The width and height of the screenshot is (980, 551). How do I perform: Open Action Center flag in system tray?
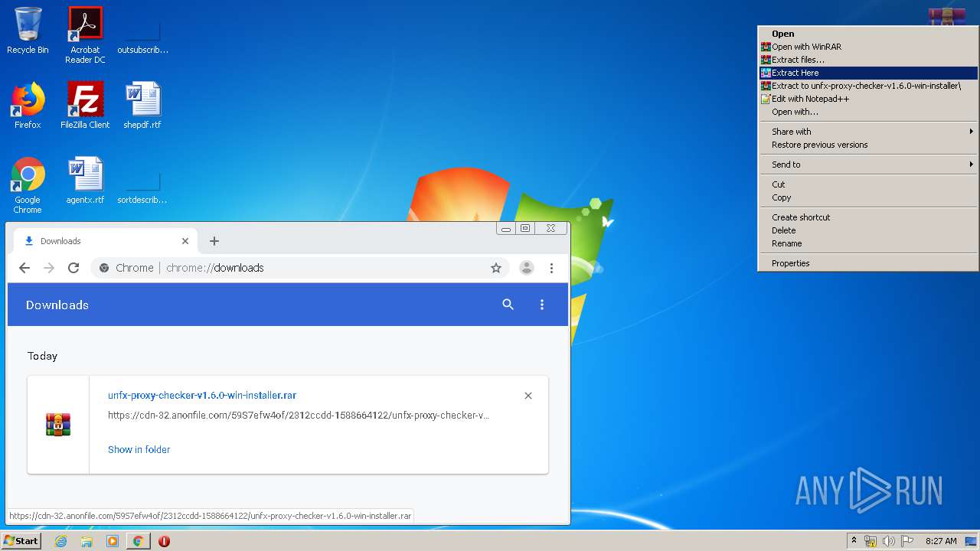click(x=907, y=541)
